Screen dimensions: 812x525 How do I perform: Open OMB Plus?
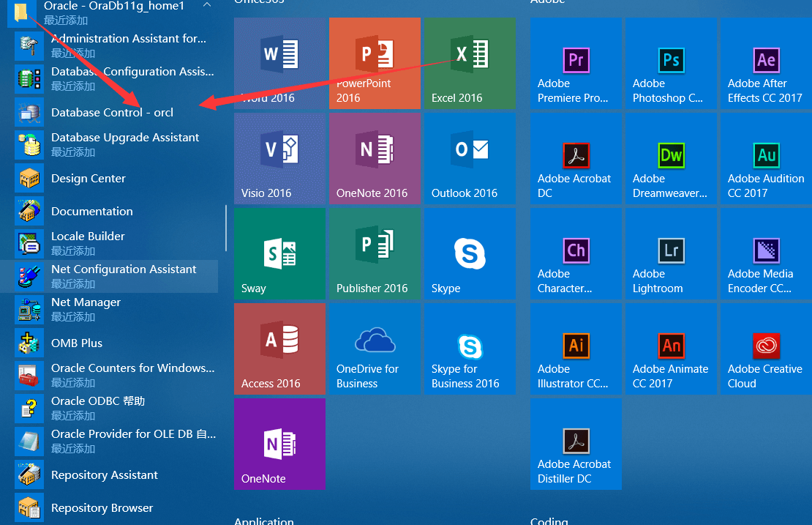(109, 343)
